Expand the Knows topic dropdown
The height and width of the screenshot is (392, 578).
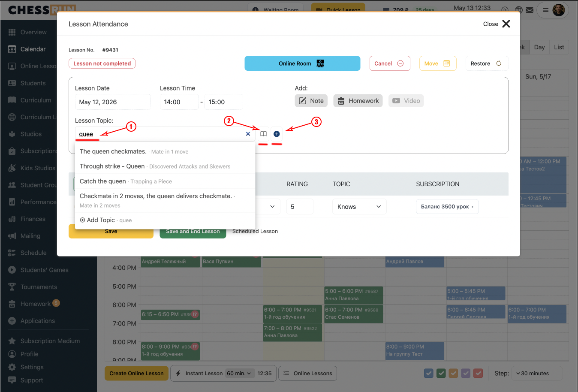pyautogui.click(x=359, y=207)
